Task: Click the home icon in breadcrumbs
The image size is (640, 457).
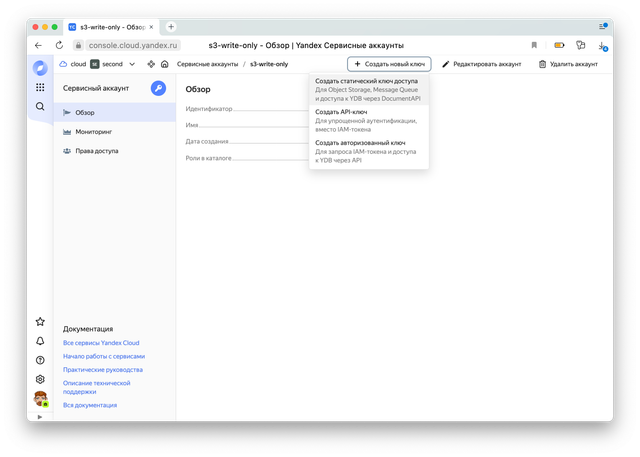Action: 164,64
